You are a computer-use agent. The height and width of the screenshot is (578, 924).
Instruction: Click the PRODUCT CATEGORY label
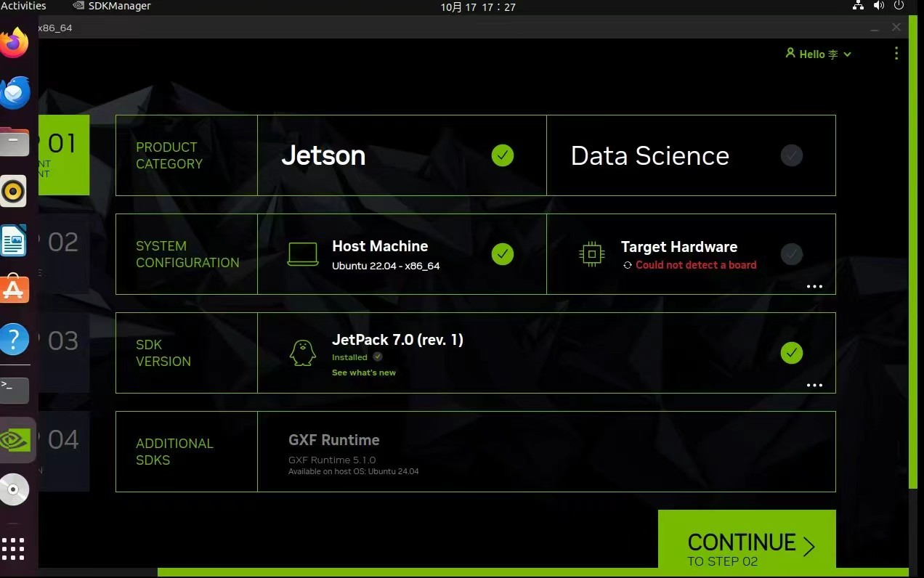click(169, 155)
